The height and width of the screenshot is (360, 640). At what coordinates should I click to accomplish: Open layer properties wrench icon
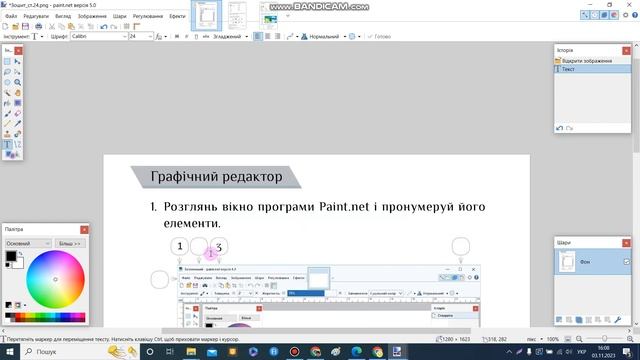tap(618, 320)
